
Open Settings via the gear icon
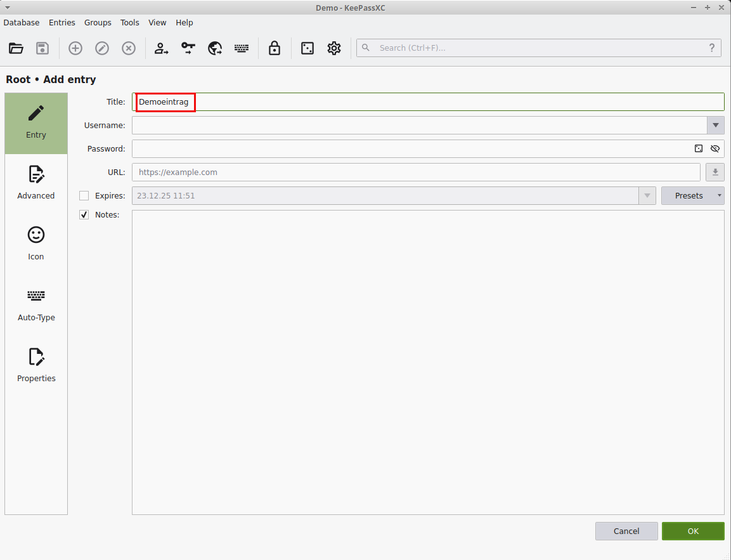click(334, 48)
